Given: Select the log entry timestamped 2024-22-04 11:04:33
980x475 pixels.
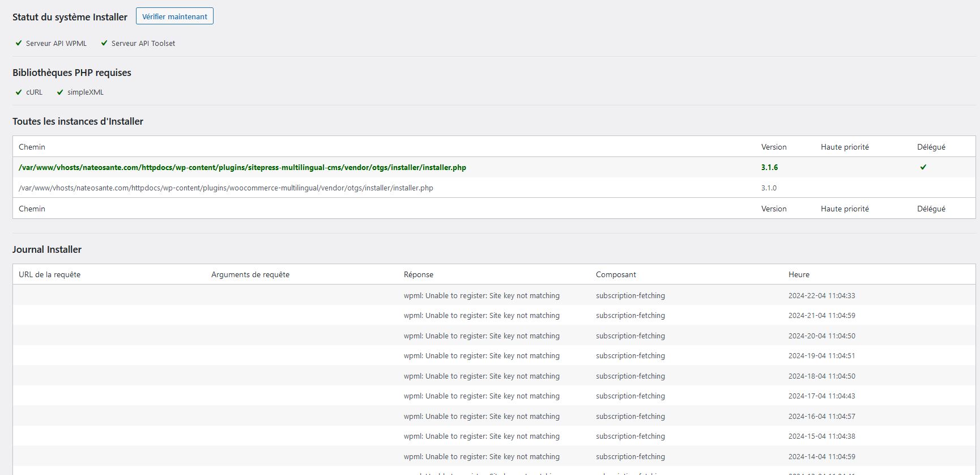Looking at the screenshot, I should (821, 295).
